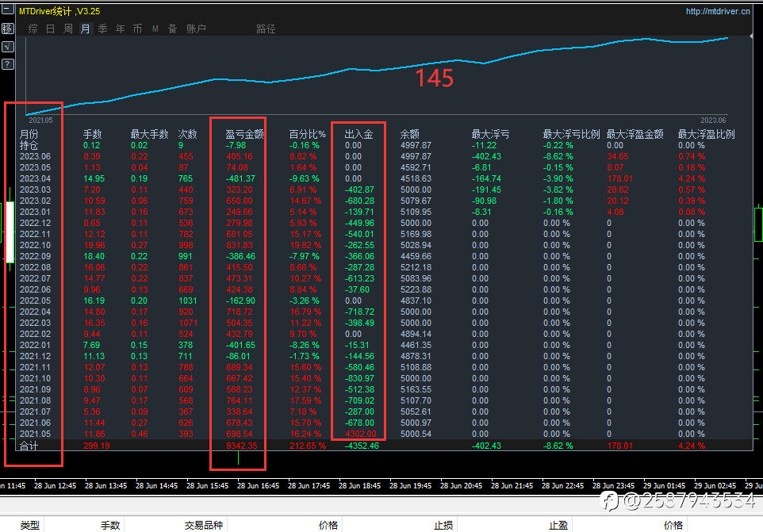Select the 2022.09 month row
The height and width of the screenshot is (532, 763).
click(35, 256)
